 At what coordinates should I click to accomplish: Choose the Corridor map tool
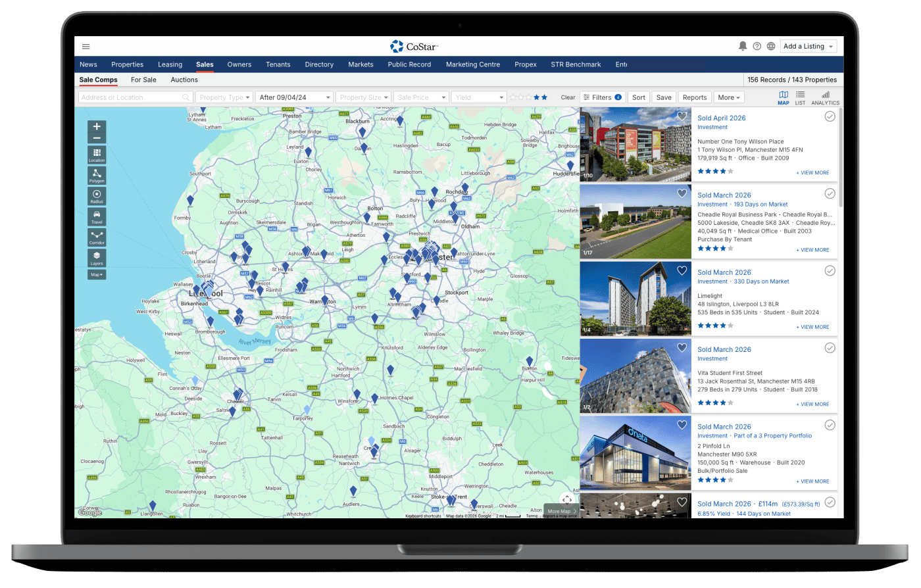(97, 237)
